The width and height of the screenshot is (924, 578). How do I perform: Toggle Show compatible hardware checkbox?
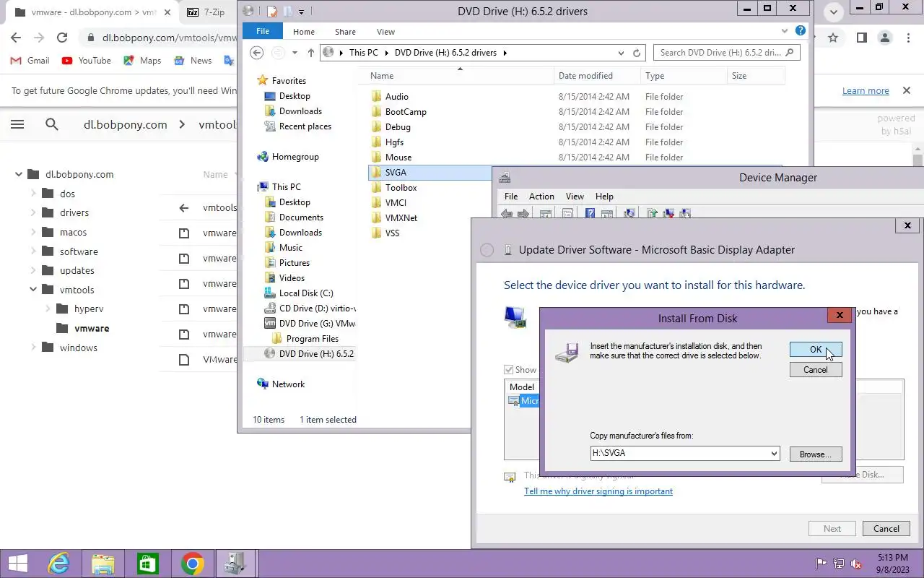[x=508, y=370]
